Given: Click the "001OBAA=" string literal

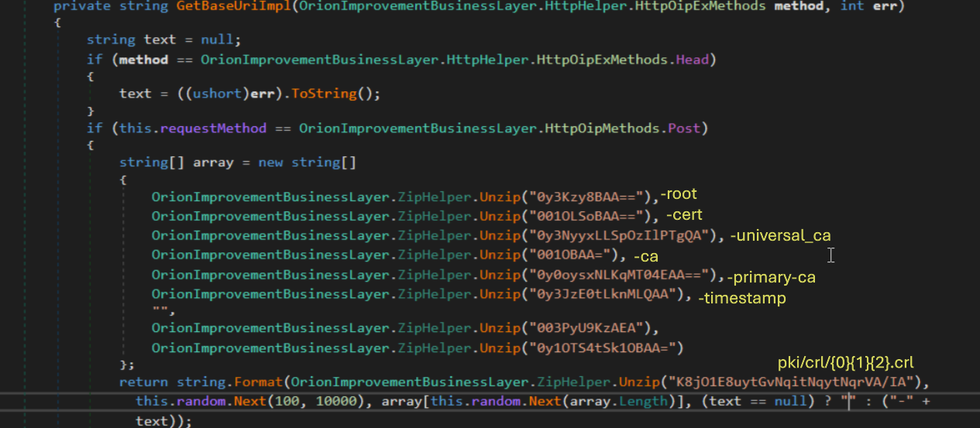Looking at the screenshot, I should point(571,255).
